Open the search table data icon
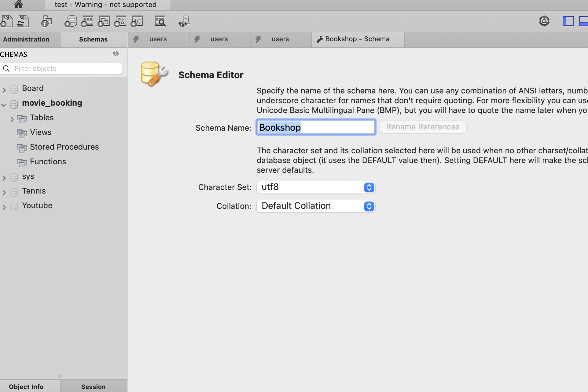The width and height of the screenshot is (588, 392). click(160, 21)
